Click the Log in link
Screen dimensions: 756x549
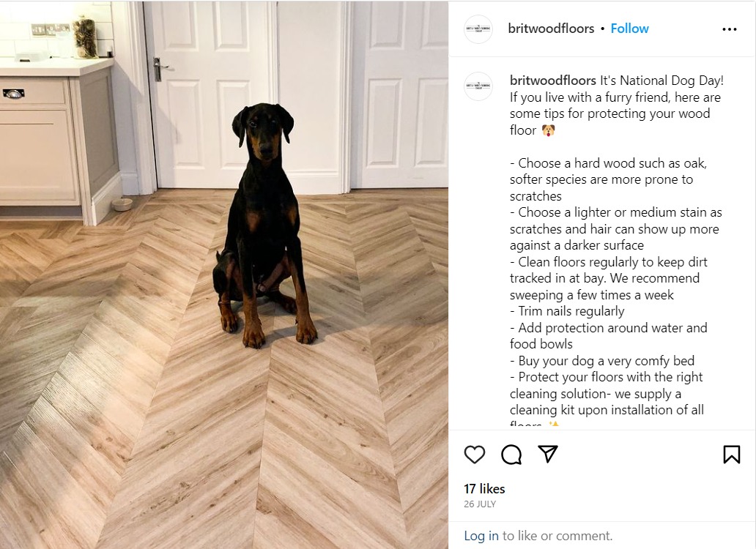pos(481,536)
